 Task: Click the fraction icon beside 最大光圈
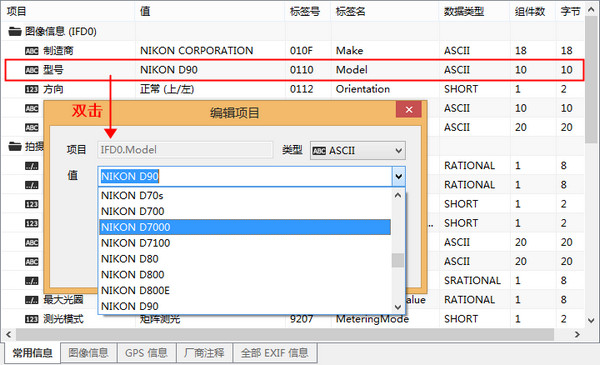tap(31, 300)
